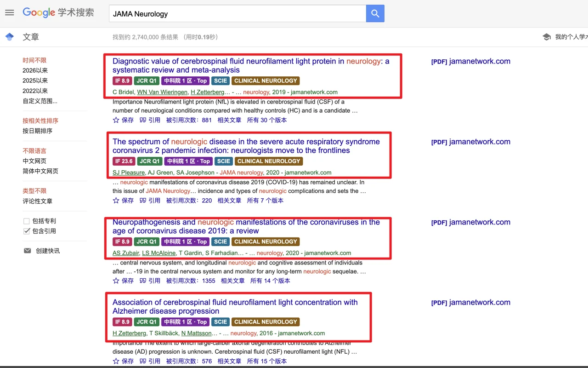Filter results by 2025以来
This screenshot has height=368, width=588.
tap(35, 80)
